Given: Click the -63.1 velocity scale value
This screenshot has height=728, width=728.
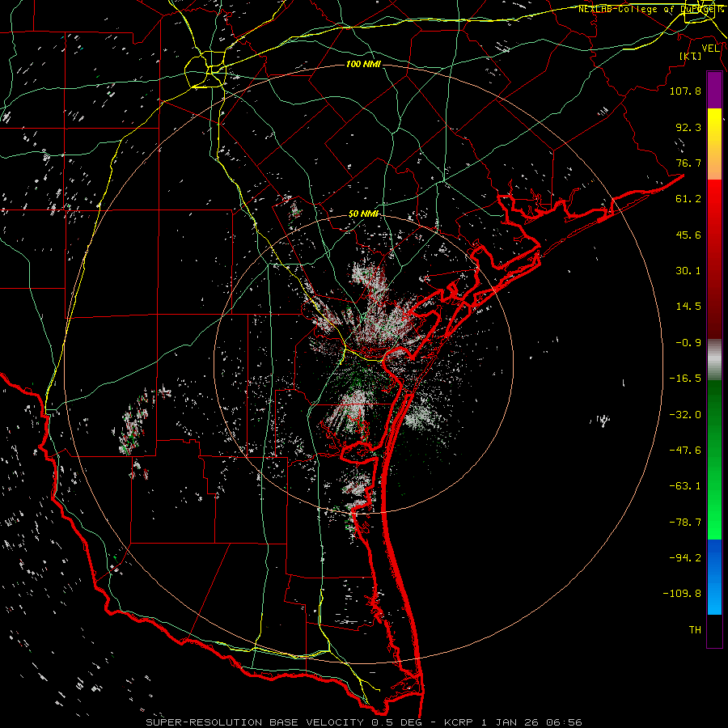Looking at the screenshot, I should (685, 486).
